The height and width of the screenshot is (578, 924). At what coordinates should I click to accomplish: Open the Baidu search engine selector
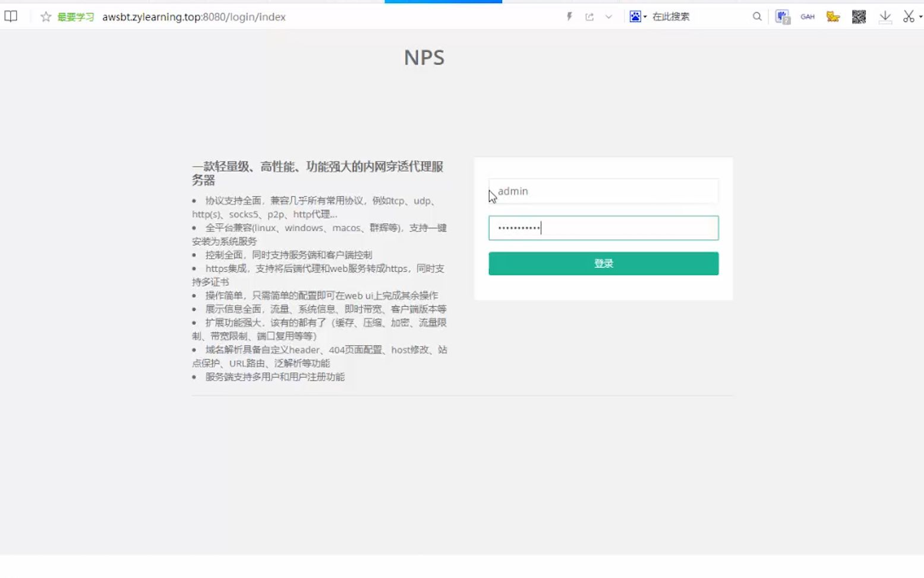tap(638, 17)
